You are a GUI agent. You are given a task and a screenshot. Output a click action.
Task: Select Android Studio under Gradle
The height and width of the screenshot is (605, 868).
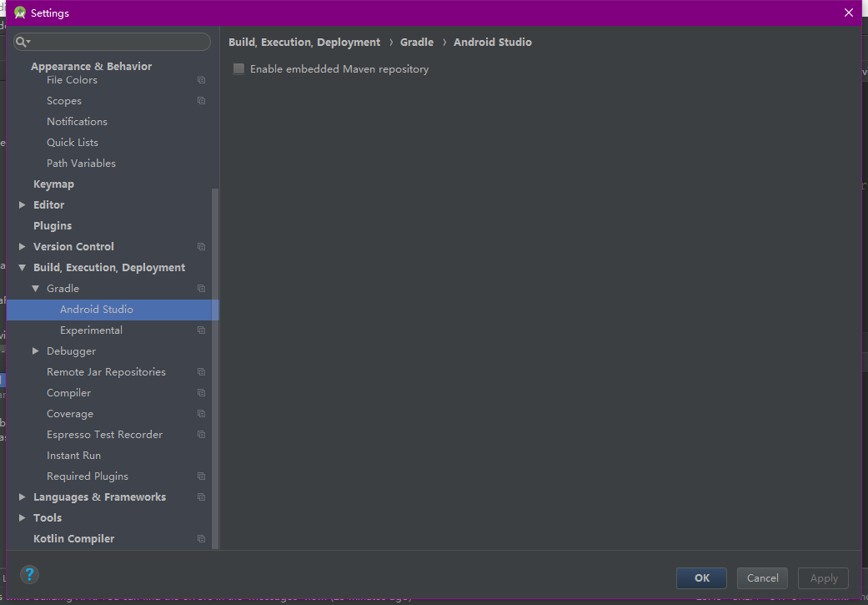(97, 309)
